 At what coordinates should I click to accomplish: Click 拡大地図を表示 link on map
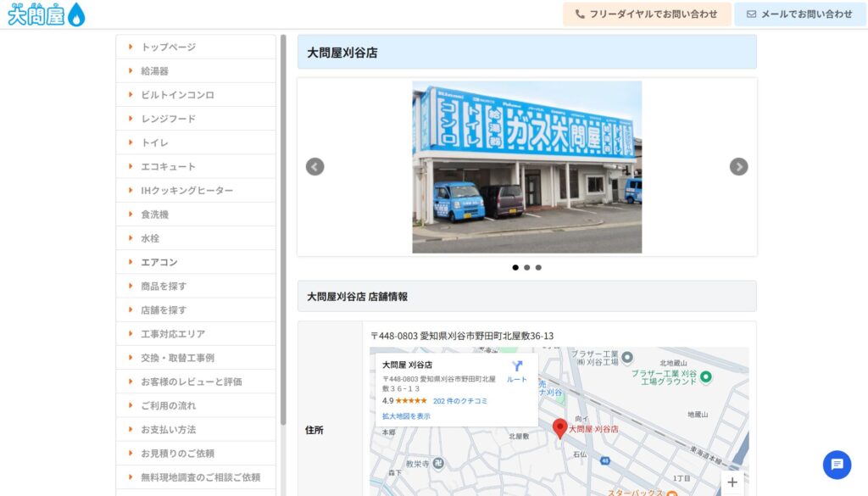coord(406,416)
